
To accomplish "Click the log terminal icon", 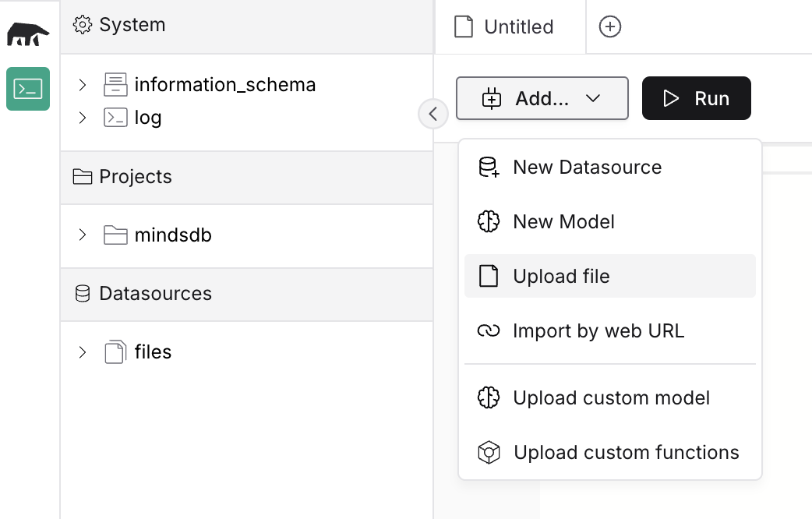I will [115, 118].
